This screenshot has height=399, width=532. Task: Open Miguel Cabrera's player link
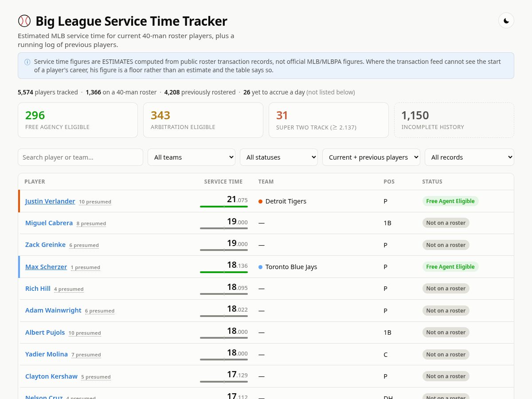point(49,223)
